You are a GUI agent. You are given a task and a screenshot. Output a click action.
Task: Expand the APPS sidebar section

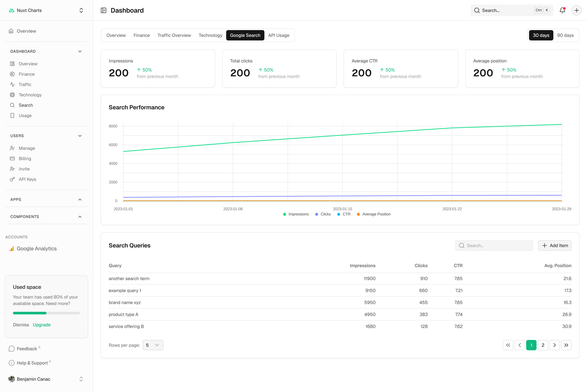coord(80,200)
